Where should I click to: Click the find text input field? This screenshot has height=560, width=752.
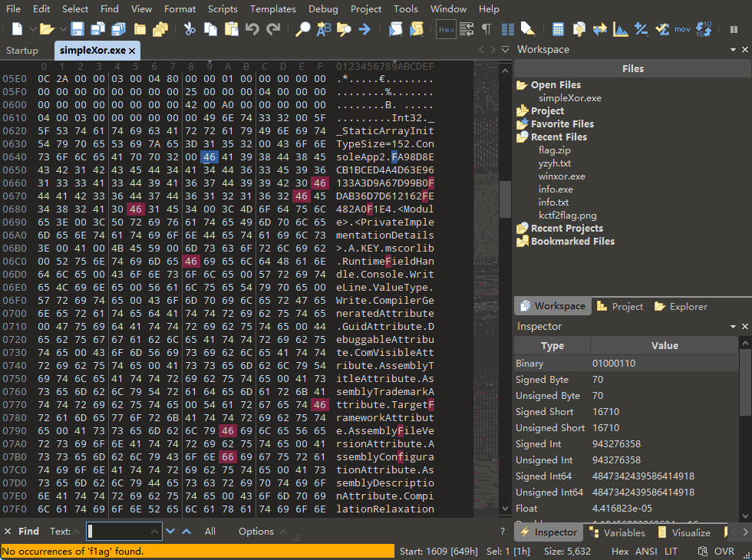119,532
